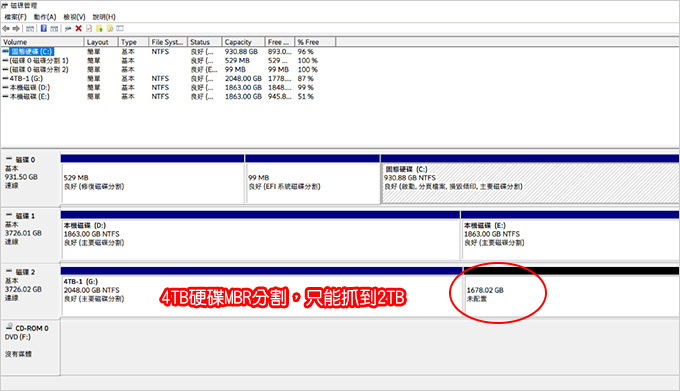Sort by the Capacity column header
Image resolution: width=680 pixels, height=391 pixels.
243,42
